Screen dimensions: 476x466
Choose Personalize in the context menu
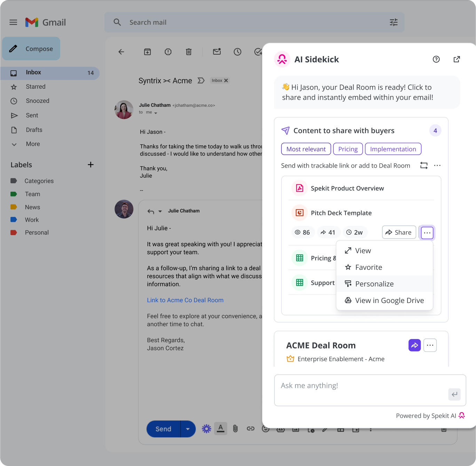pyautogui.click(x=384, y=284)
